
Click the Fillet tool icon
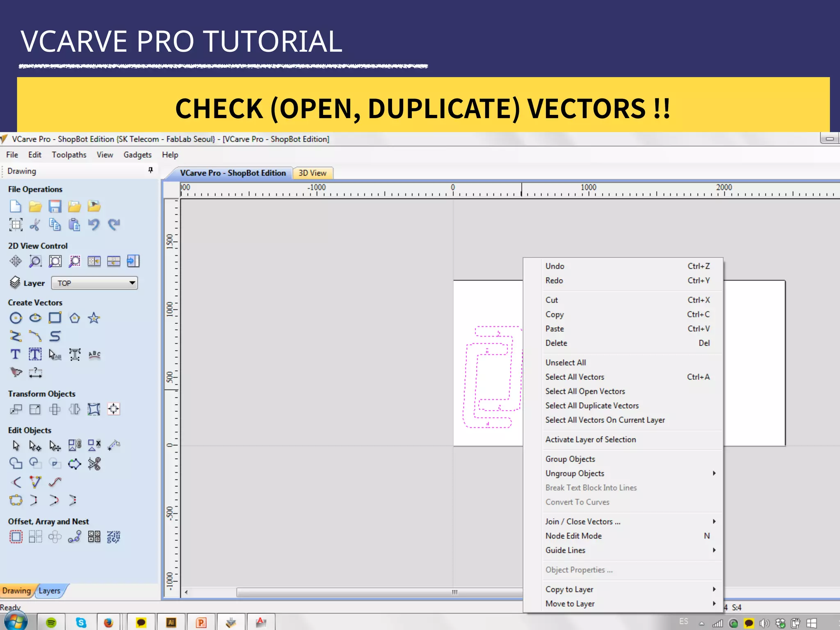(x=16, y=482)
